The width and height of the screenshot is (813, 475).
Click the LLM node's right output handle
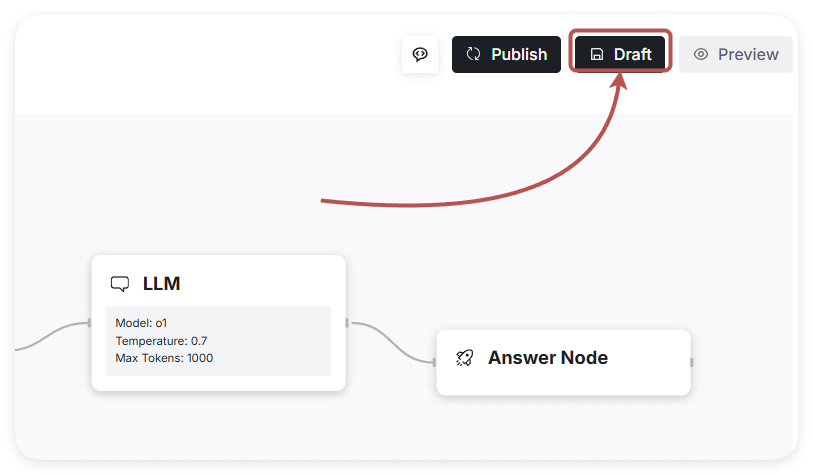[x=347, y=323]
